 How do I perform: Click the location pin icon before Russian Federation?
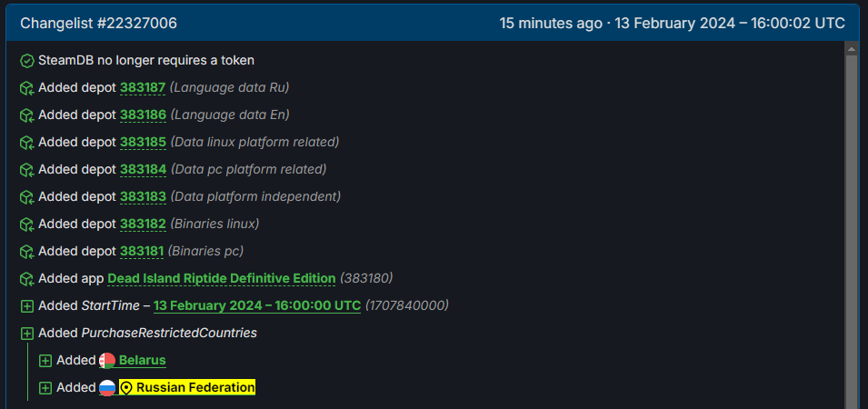[126, 388]
